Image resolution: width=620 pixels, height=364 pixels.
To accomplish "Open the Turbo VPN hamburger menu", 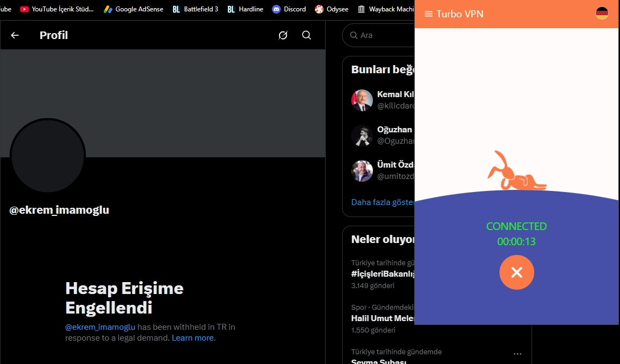I will point(428,14).
